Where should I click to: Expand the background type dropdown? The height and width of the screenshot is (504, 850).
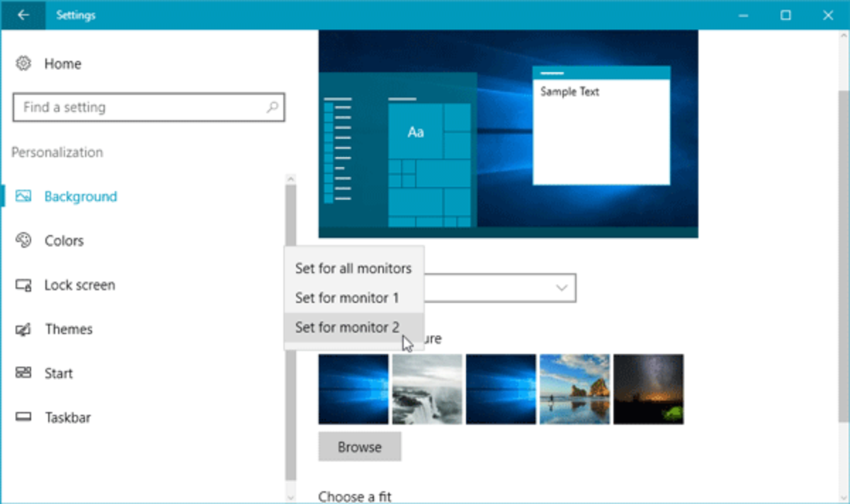tap(562, 288)
